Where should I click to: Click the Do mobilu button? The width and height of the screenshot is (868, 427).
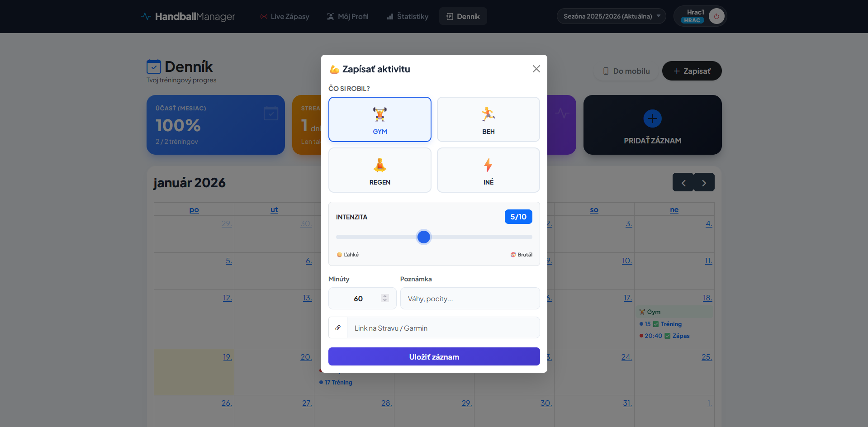pos(626,71)
